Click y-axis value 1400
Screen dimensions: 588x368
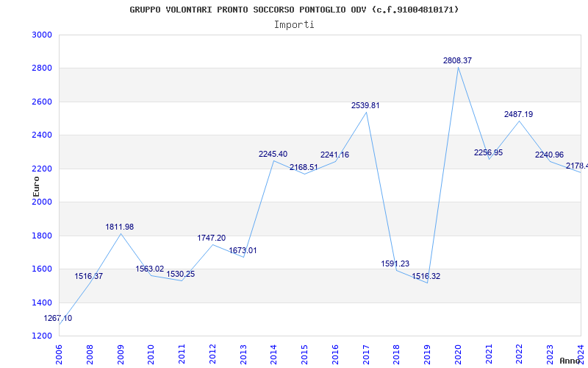click(42, 302)
